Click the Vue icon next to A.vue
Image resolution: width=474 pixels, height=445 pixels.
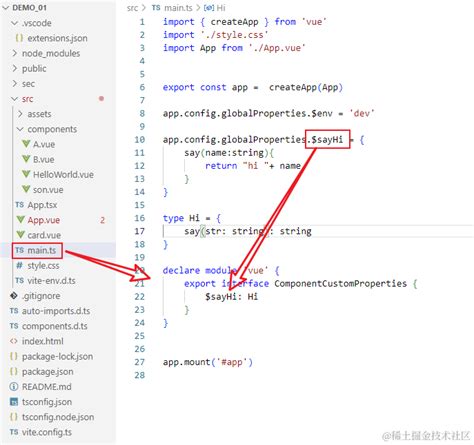click(26, 144)
